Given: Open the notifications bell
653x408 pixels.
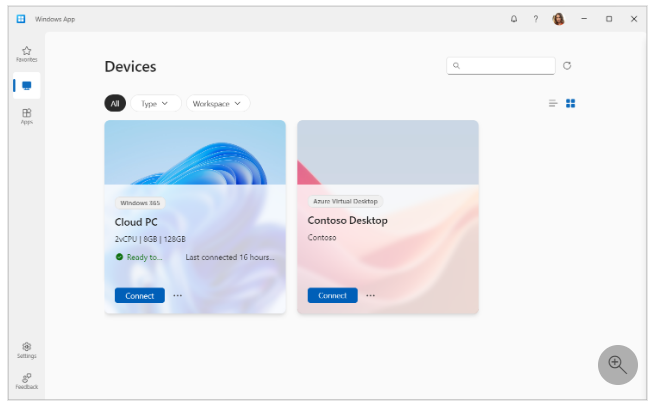Looking at the screenshot, I should click(514, 19).
